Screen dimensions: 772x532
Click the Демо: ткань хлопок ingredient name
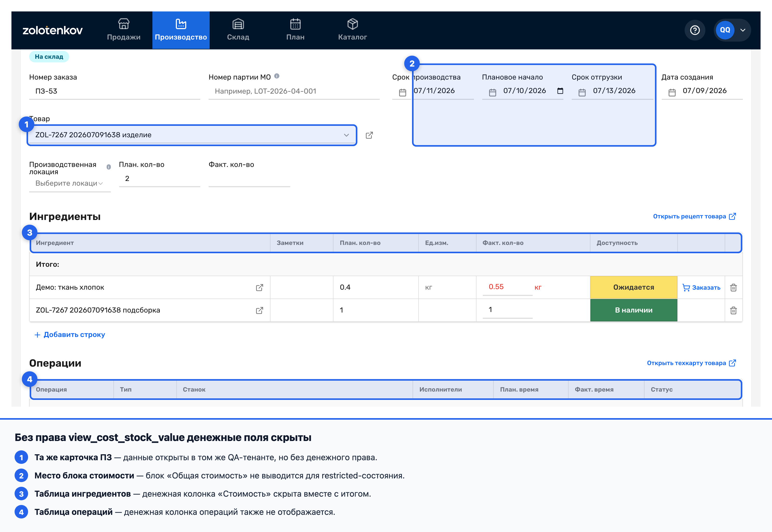coord(70,287)
